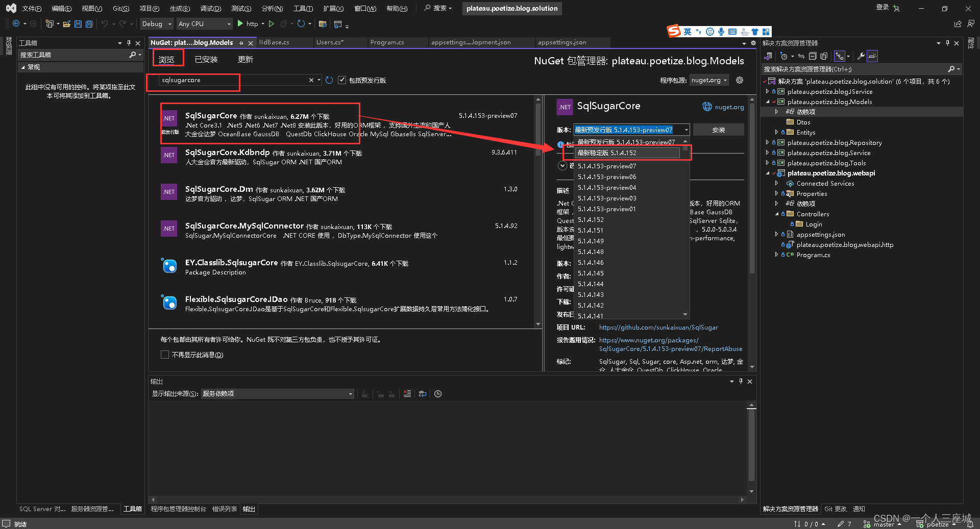Open the SqlSugar GitHub project URL link
Viewport: 980px width, 529px height.
658,327
